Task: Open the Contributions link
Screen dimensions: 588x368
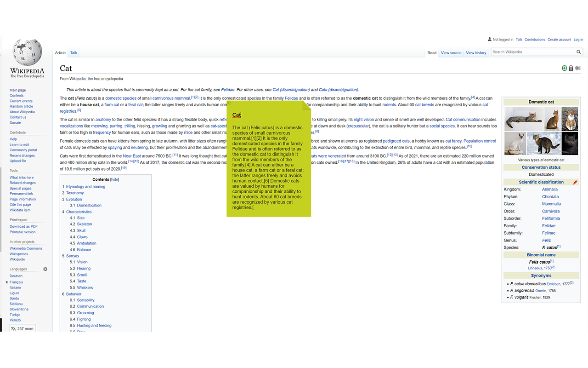Action: [535, 40]
